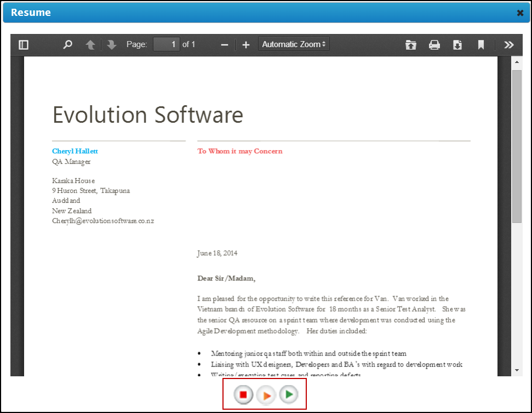Expand the more tools double-arrow menu
Screen dimensions: 532x413
point(508,45)
